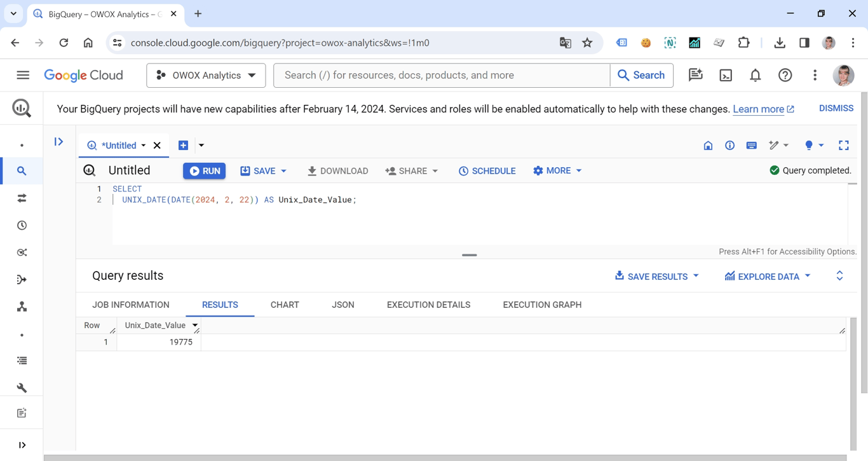Open the SHARE dropdown

(x=412, y=171)
